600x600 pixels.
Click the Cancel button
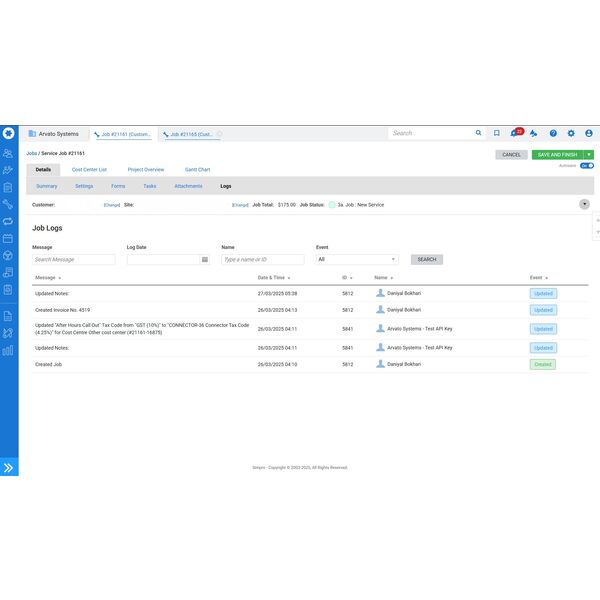(x=511, y=155)
